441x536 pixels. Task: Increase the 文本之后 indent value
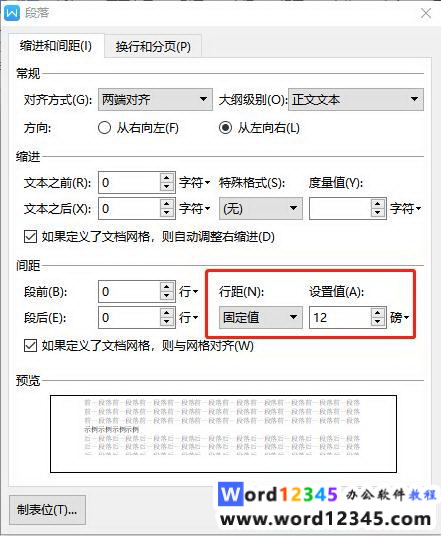(167, 204)
